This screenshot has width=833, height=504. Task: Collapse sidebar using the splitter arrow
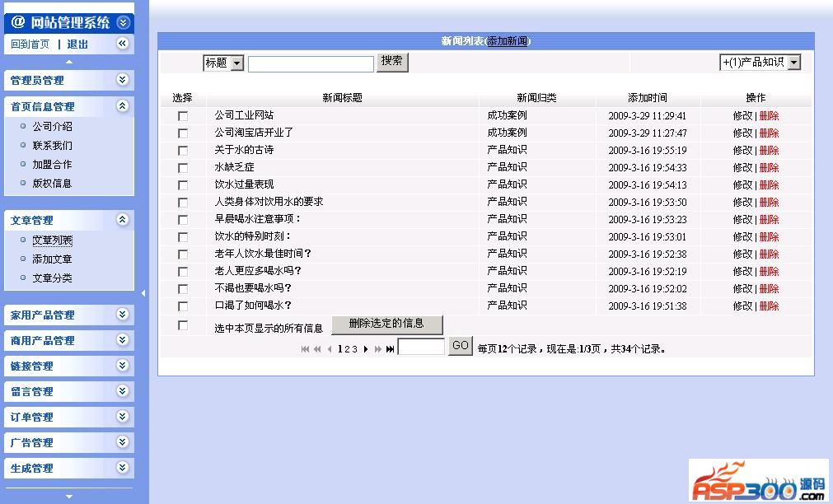[143, 293]
